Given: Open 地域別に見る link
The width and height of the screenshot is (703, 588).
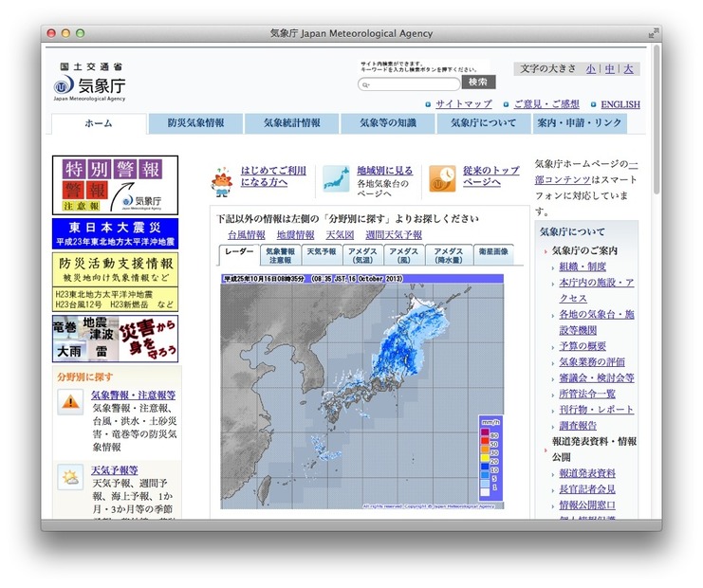Looking at the screenshot, I should pyautogui.click(x=384, y=171).
